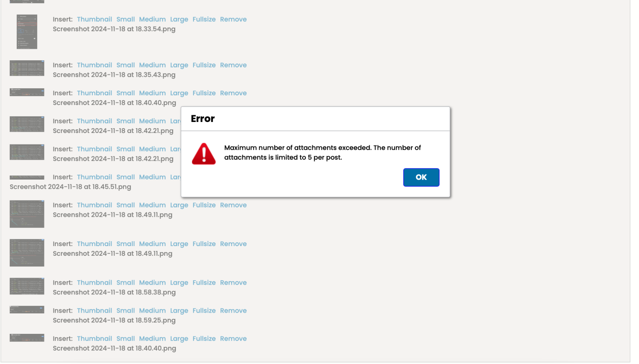Insert Screenshot 18.45.51 at Medium size
The image size is (639, 364).
(152, 177)
